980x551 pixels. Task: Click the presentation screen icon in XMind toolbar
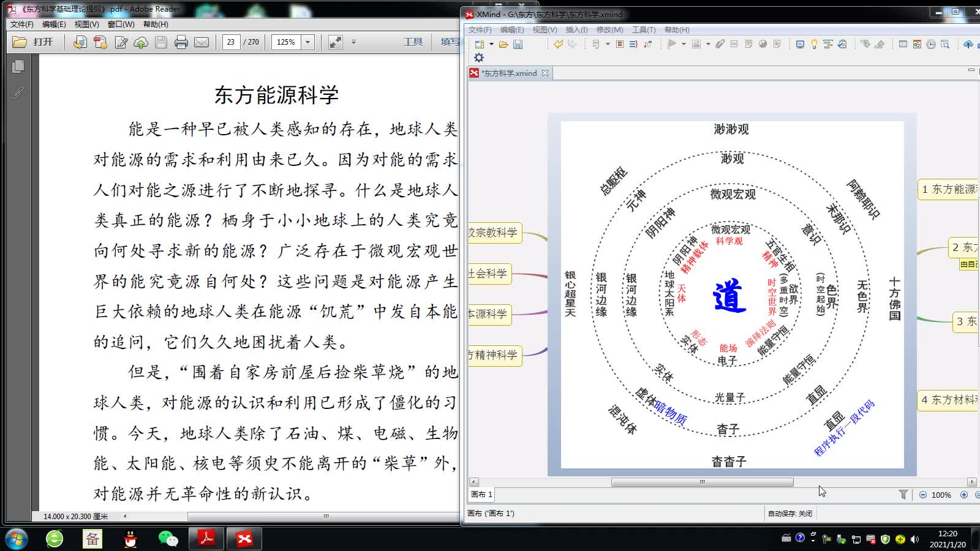[x=800, y=44]
